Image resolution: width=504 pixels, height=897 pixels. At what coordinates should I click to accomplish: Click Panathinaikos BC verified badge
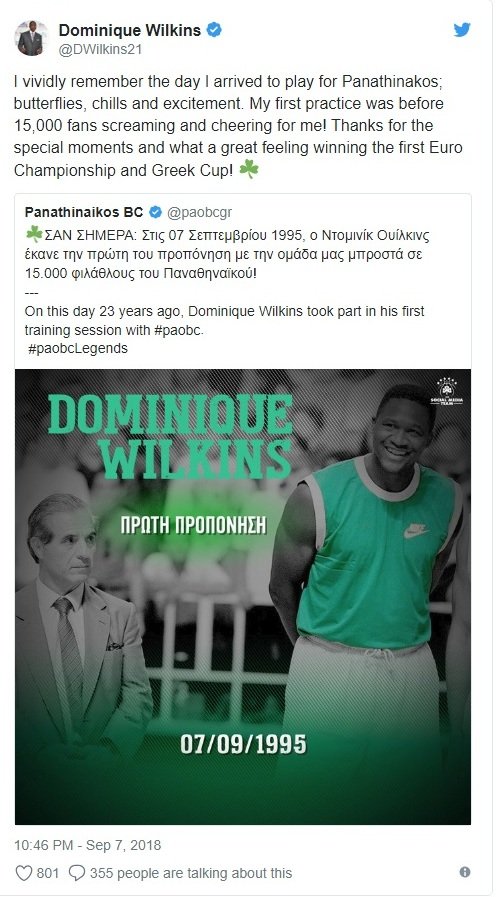tap(155, 212)
